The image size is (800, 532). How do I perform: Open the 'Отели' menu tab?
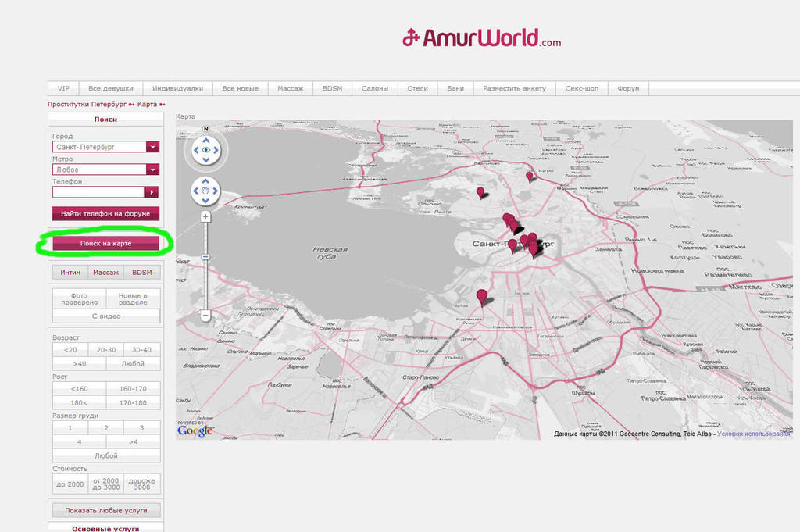(x=417, y=88)
